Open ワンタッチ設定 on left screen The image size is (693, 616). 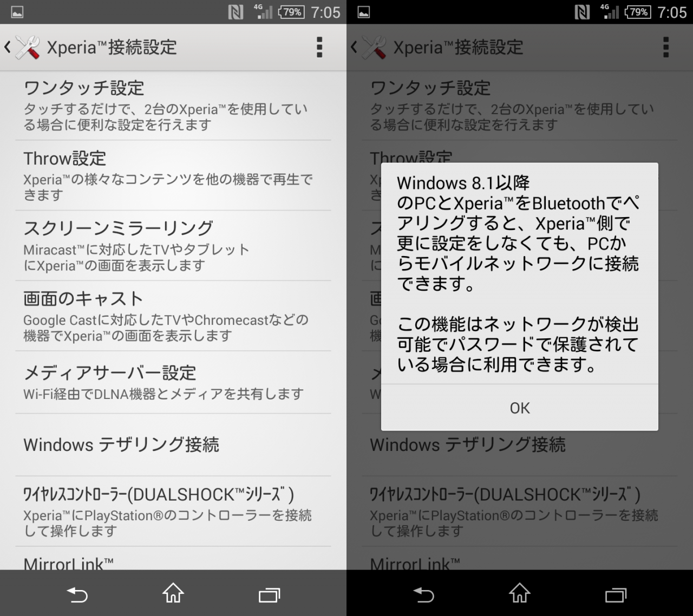pyautogui.click(x=173, y=106)
